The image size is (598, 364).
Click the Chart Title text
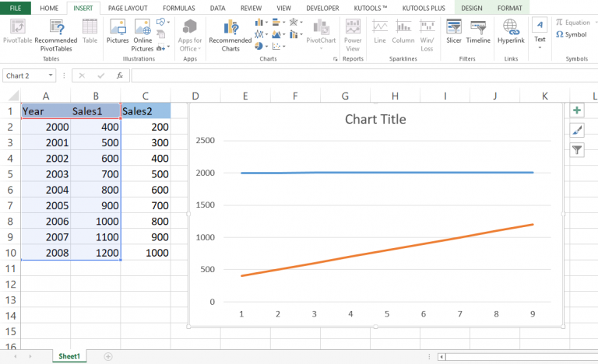pyautogui.click(x=375, y=119)
